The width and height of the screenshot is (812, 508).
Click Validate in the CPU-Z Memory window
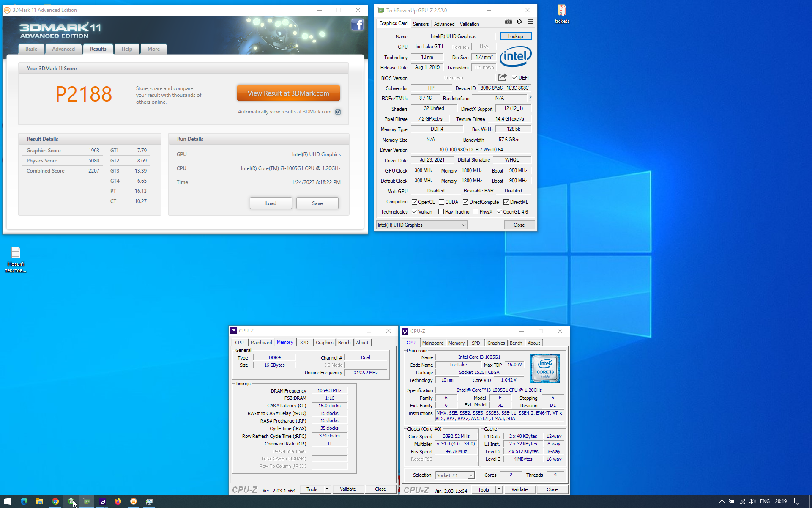tap(348, 489)
